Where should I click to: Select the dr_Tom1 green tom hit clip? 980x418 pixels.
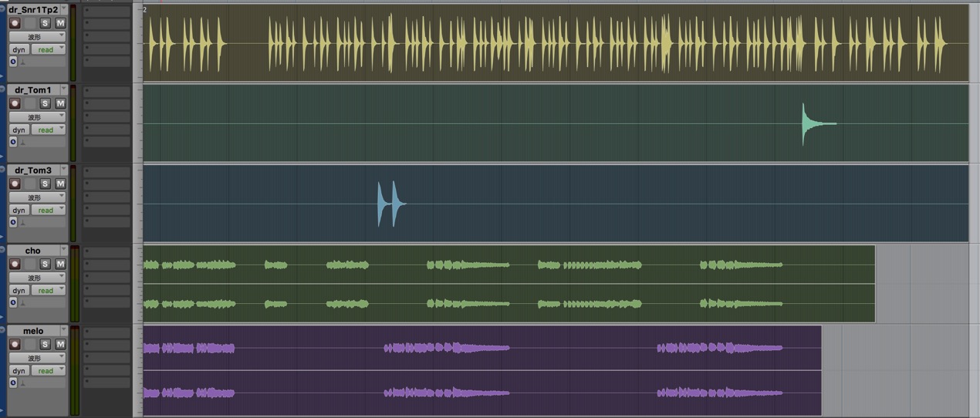pos(819,123)
